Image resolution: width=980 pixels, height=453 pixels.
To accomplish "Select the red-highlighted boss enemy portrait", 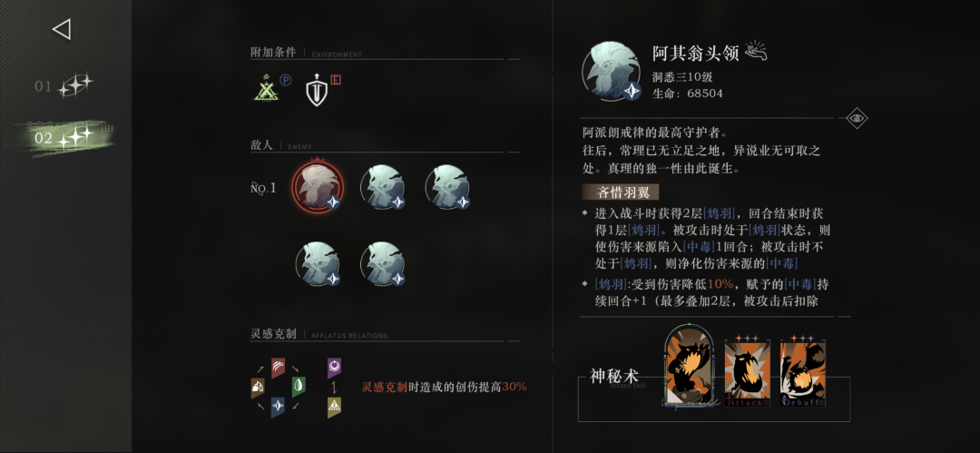I will [x=318, y=186].
